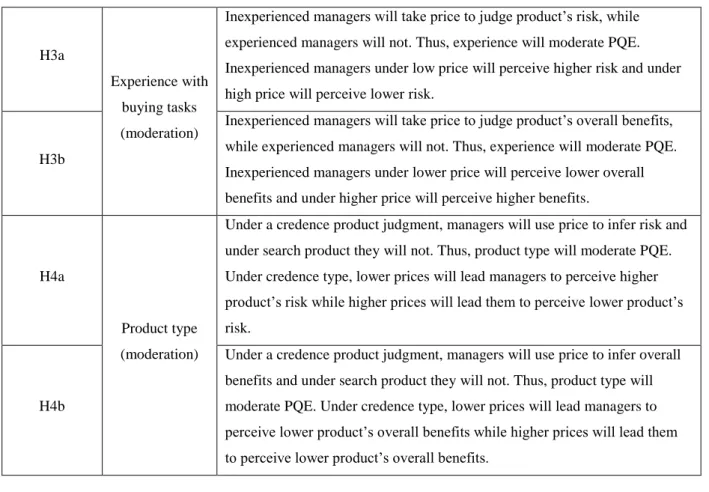Select the H3b hypothesis label cell

[52, 163]
